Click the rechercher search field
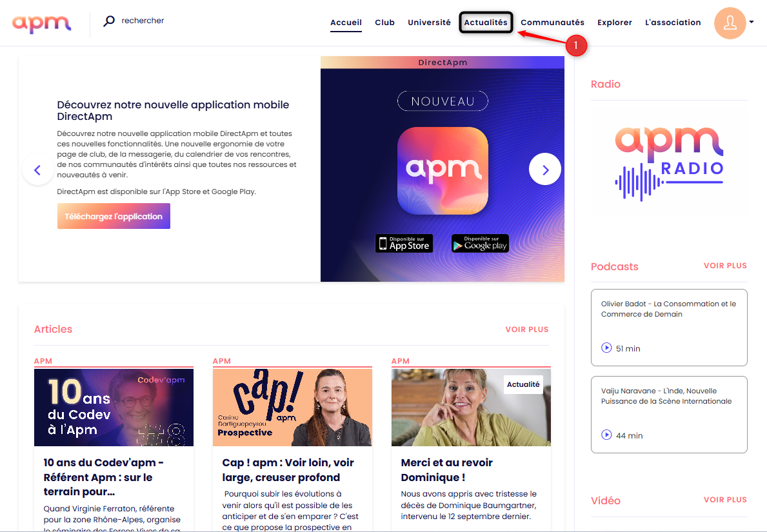This screenshot has height=532, width=767. click(143, 21)
